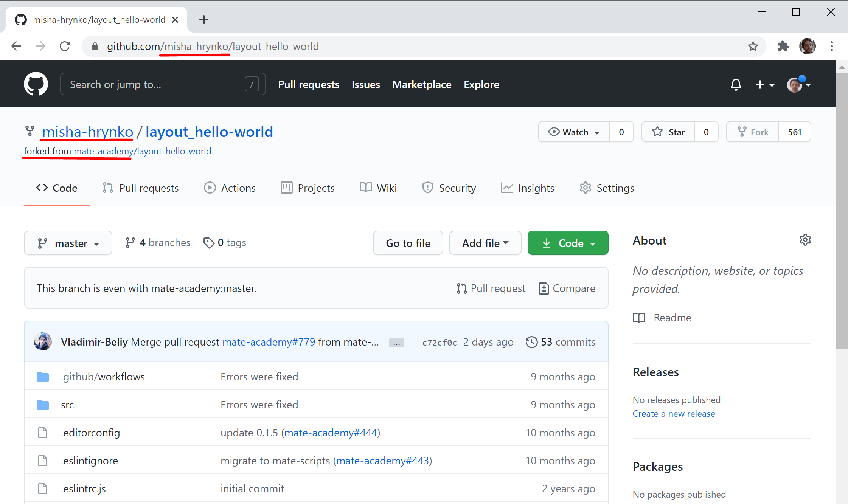Switch to the repository Pull requests tab
The image size is (848, 504).
coord(140,188)
